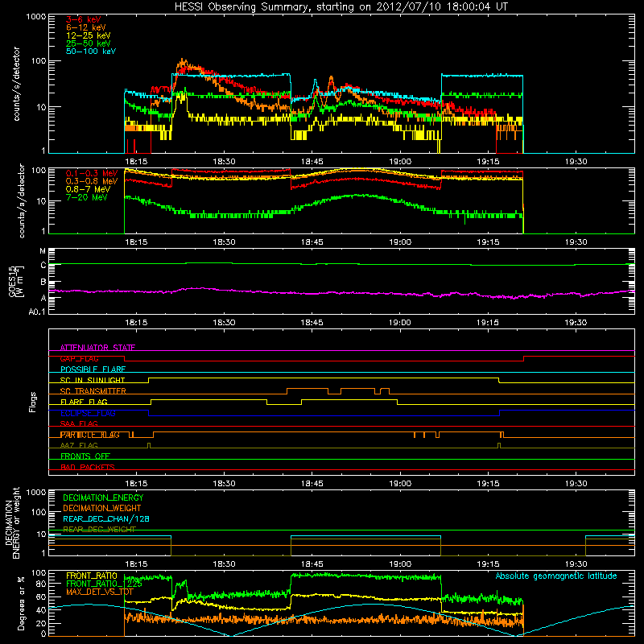The image size is (644, 644).
Task: Click counts/s/detector axis title of keV plot
Action: (x=16, y=84)
